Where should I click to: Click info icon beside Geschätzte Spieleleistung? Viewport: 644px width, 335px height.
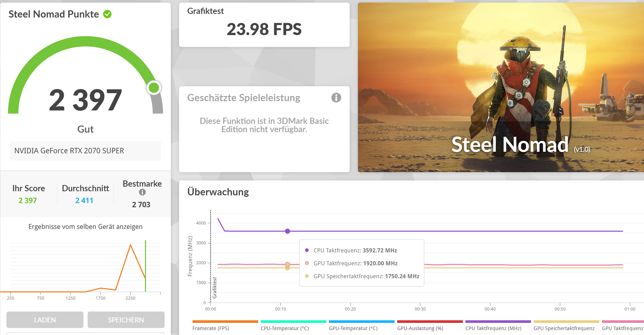pos(336,98)
